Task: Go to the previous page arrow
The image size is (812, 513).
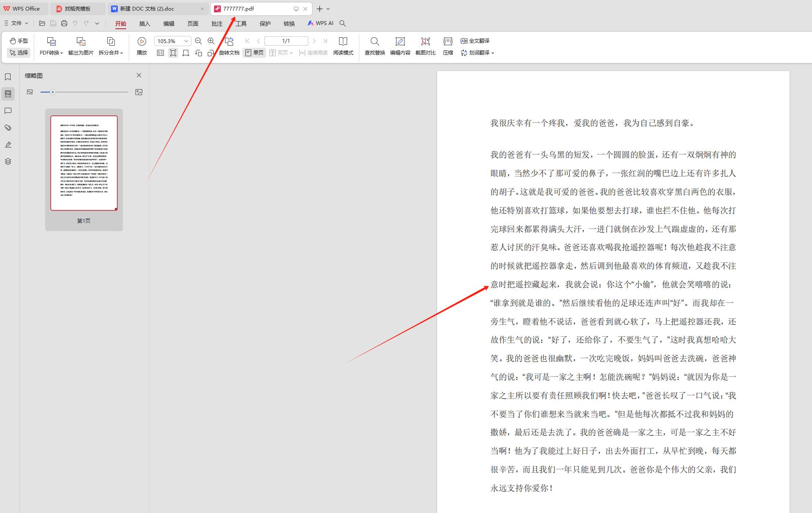Action: click(258, 41)
